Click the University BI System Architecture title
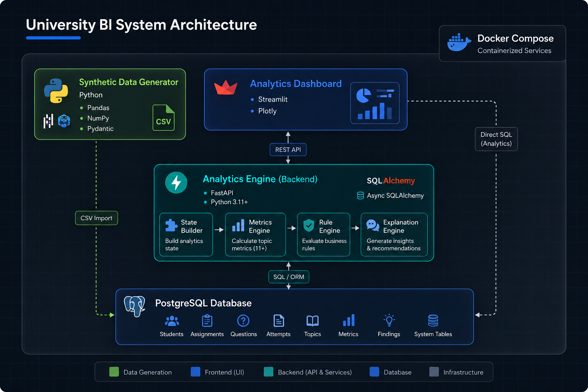Screen dimensions: 588x392 tap(141, 25)
